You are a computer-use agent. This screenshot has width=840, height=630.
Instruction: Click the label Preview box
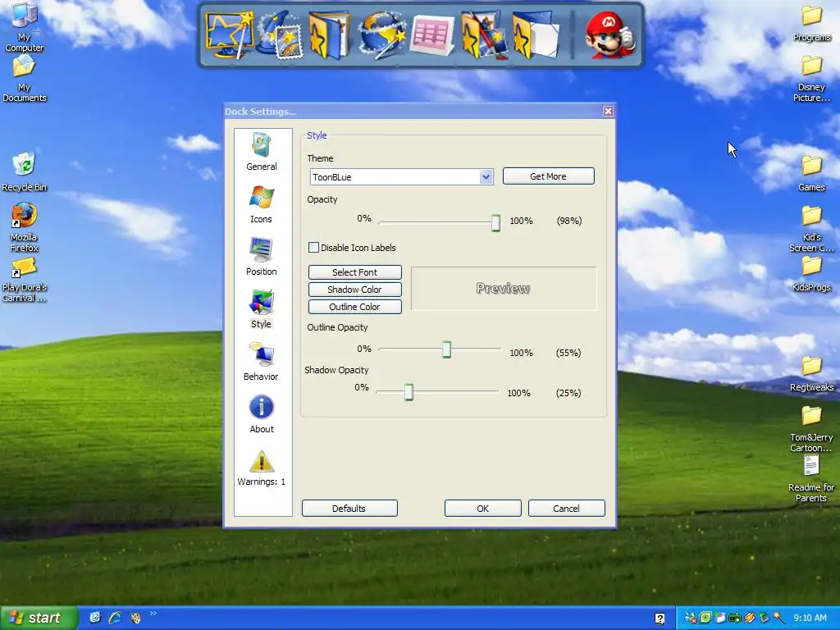[x=504, y=289]
